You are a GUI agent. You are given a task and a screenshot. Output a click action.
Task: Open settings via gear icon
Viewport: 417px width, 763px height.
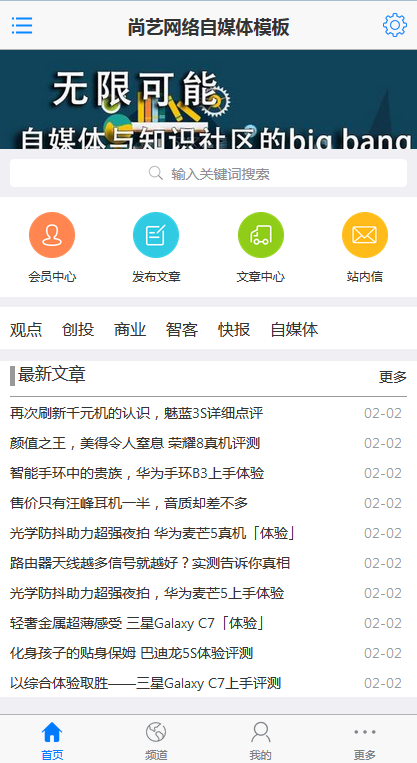coord(395,25)
